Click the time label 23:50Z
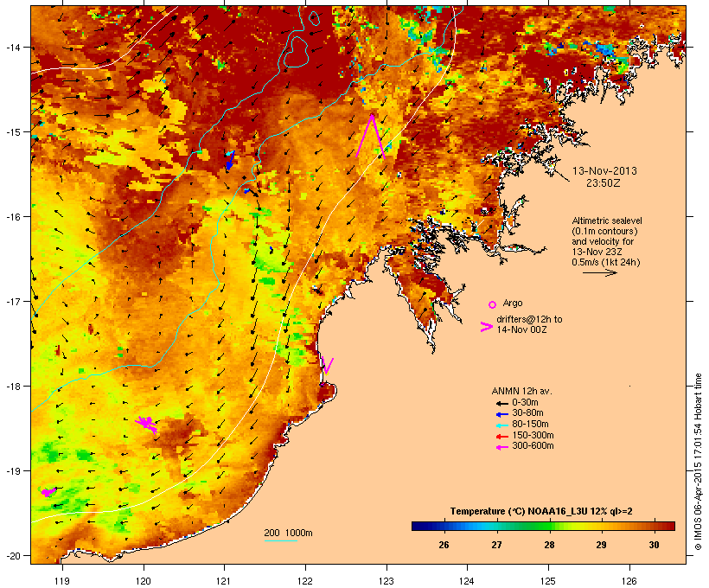 (604, 183)
